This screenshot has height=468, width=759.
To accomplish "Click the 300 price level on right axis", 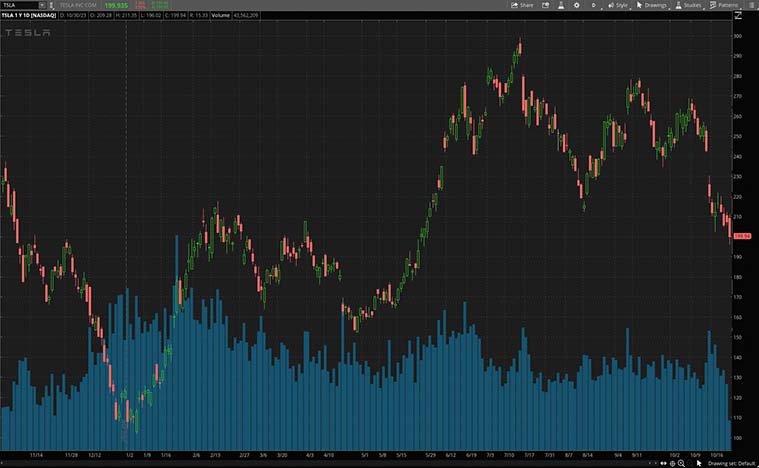I will [738, 36].
